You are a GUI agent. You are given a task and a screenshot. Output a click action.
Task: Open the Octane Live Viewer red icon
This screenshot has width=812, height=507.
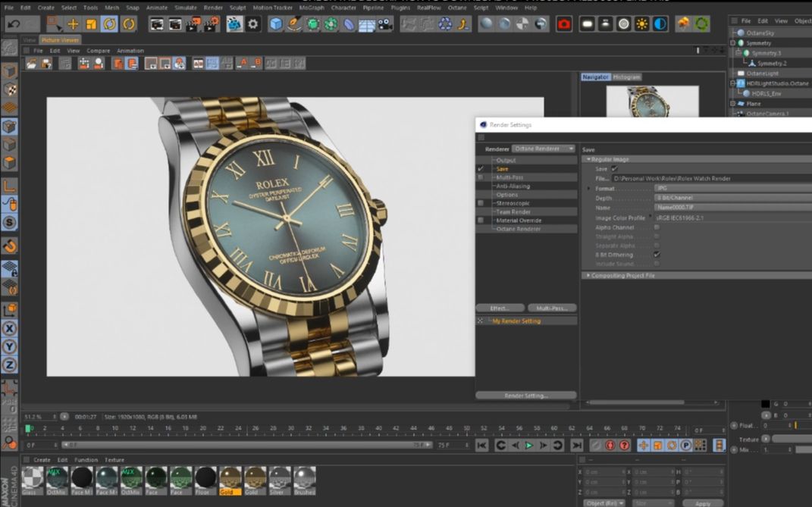tap(564, 24)
